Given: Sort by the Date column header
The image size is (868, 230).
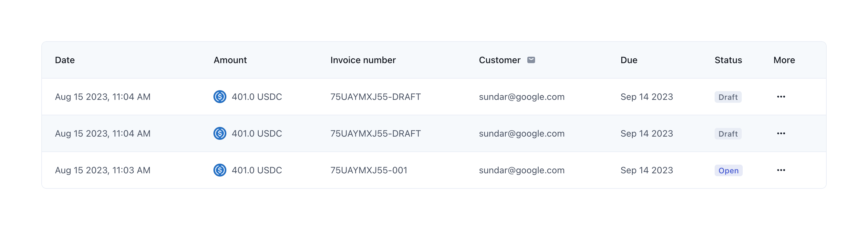Looking at the screenshot, I should point(65,60).
